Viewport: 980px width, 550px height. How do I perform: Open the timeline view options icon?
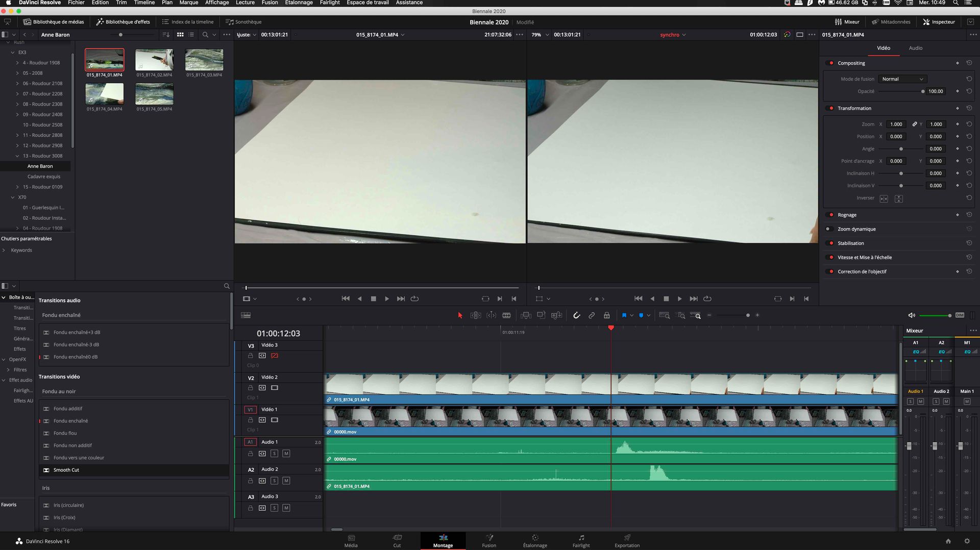[246, 315]
